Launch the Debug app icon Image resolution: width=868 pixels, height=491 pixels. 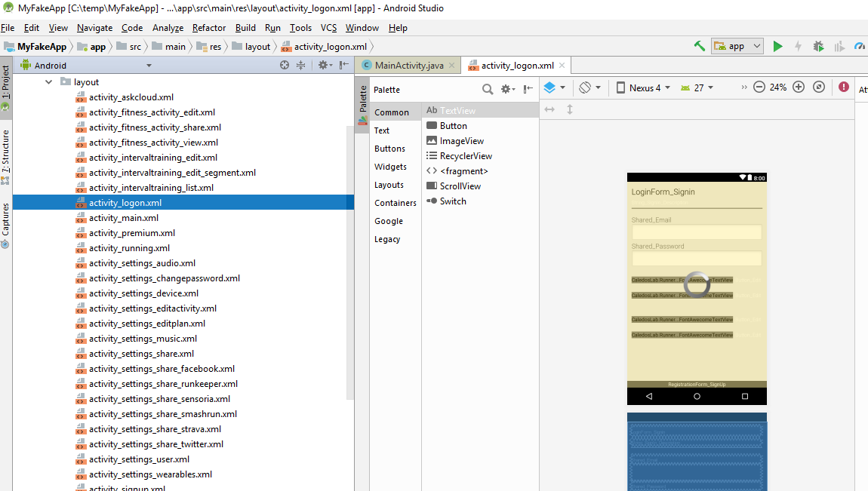pyautogui.click(x=818, y=45)
